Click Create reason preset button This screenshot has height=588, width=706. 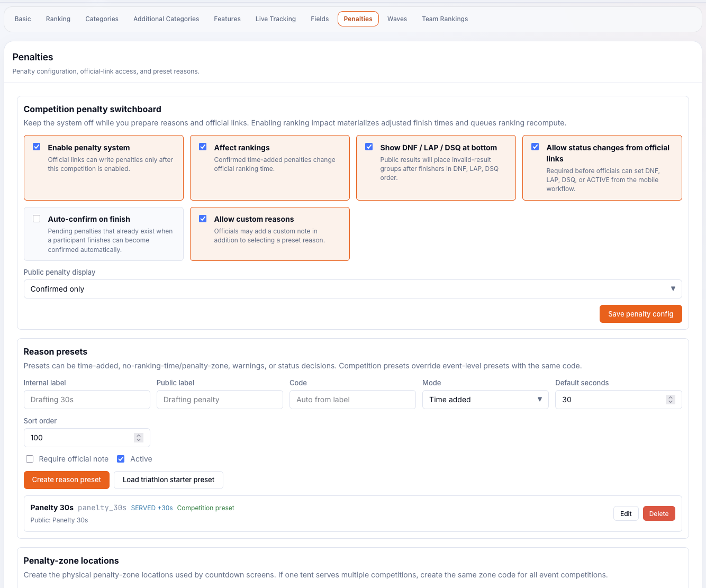coord(67,480)
